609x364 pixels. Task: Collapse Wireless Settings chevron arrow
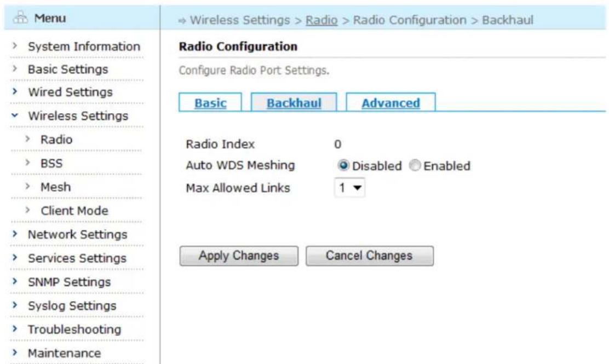point(15,115)
